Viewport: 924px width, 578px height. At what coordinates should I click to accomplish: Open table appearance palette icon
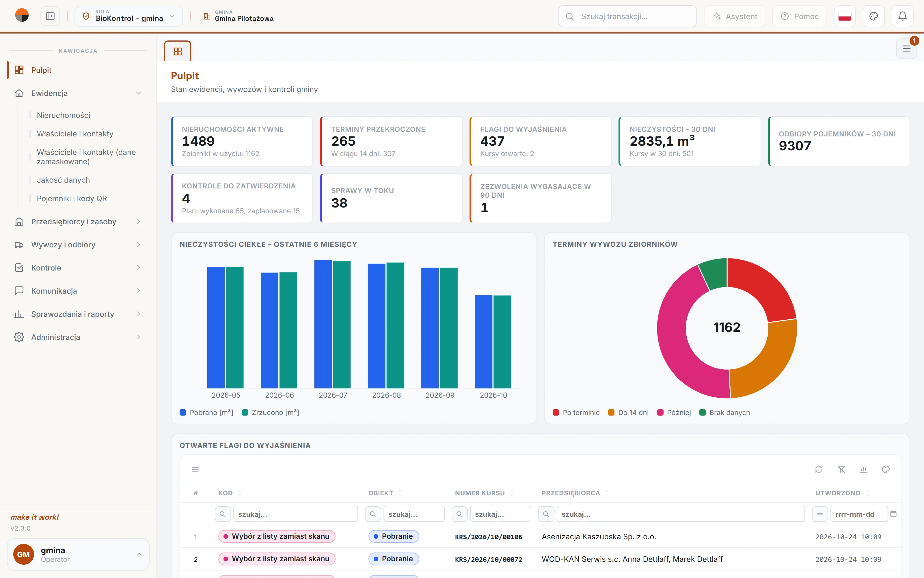coord(886,469)
